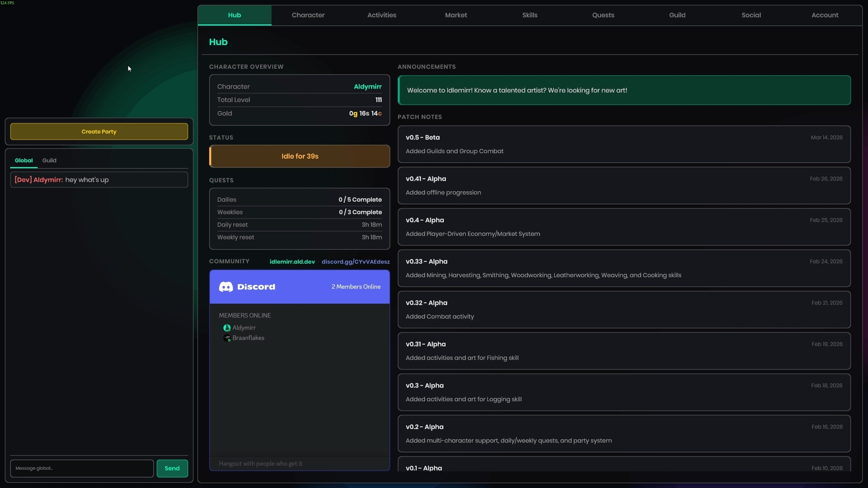The width and height of the screenshot is (868, 488).
Task: Open the Guild tab in top navigation
Action: [677, 15]
